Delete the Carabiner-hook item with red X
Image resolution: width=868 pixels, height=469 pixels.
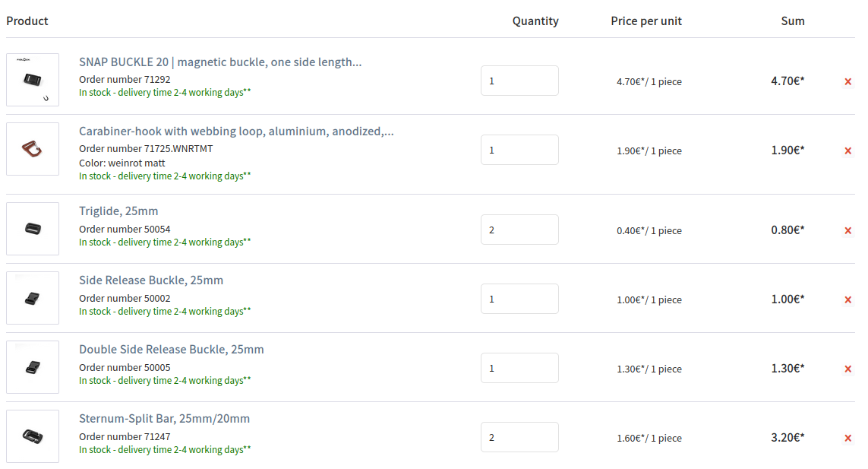coord(847,151)
